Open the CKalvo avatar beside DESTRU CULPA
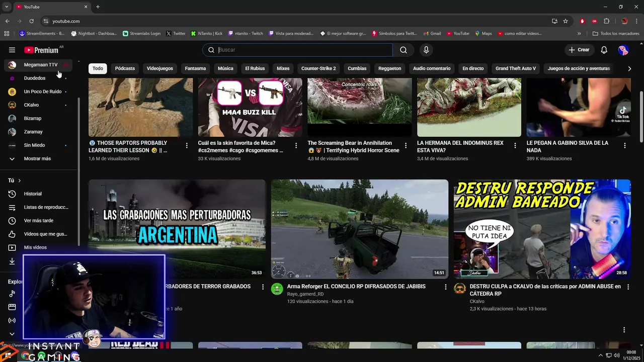Viewport: 644px width, 362px height. (x=460, y=289)
